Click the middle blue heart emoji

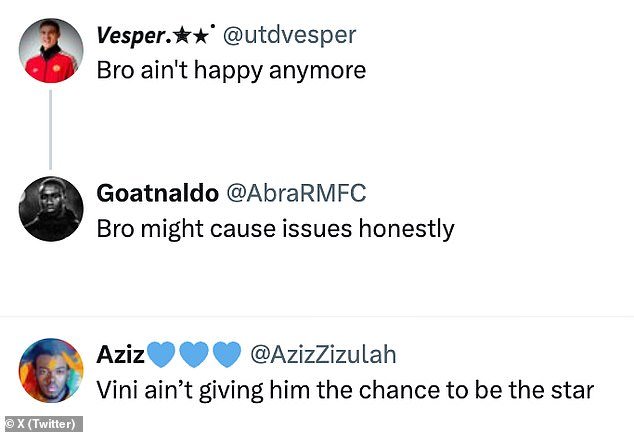point(195,354)
